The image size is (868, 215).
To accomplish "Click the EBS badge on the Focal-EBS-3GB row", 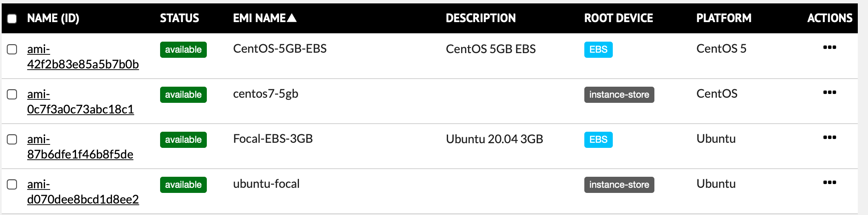I will [x=598, y=140].
